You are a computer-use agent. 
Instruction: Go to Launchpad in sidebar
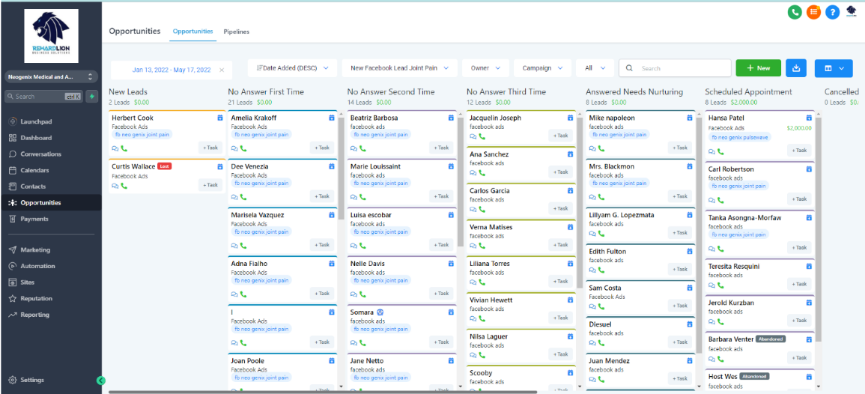(36, 121)
